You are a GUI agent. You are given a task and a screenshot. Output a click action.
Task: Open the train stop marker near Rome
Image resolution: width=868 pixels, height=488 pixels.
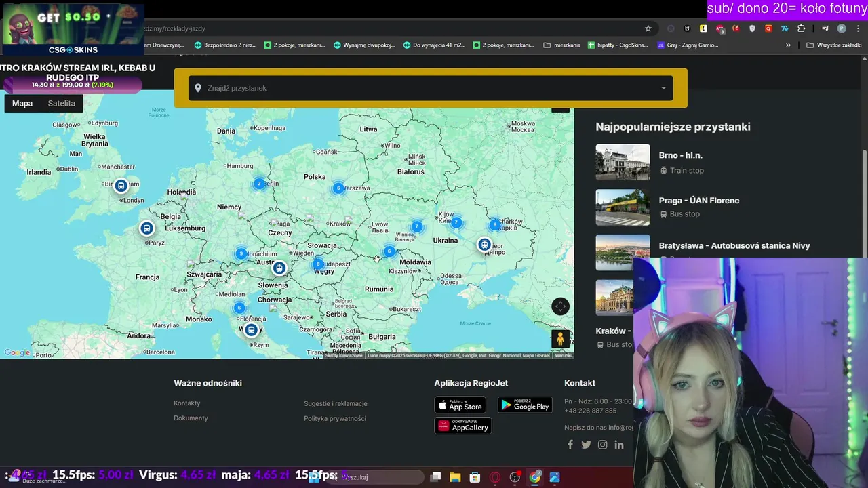tap(252, 330)
